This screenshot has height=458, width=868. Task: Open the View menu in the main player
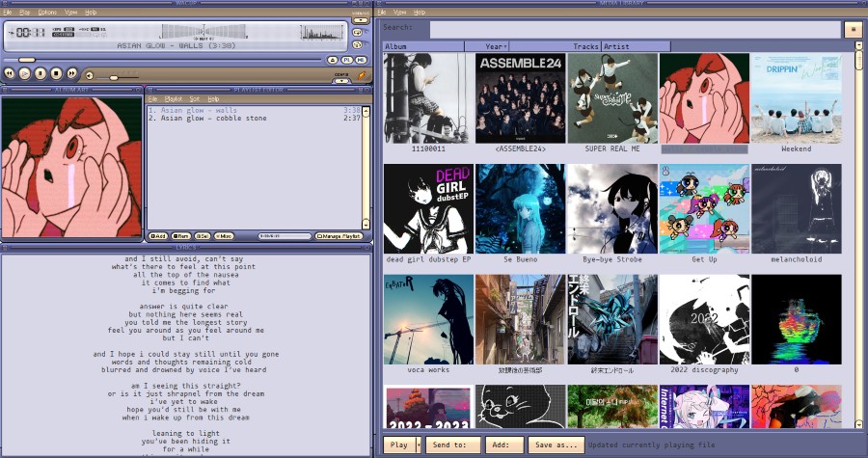(70, 13)
